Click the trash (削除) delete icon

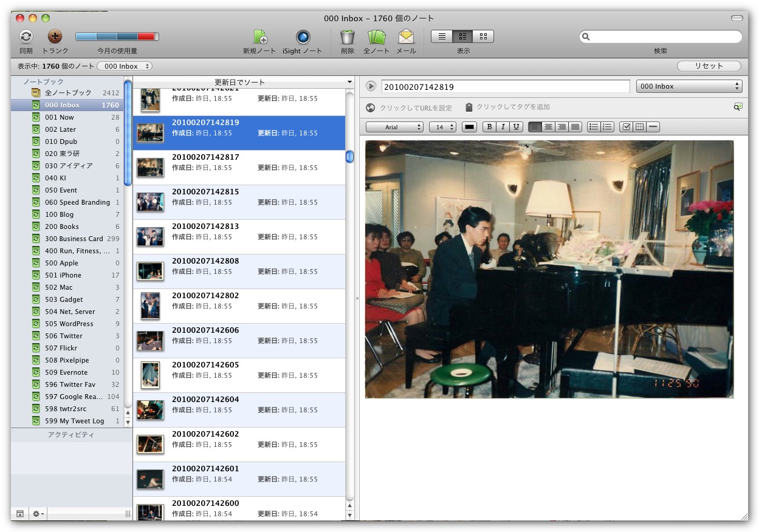(x=347, y=37)
